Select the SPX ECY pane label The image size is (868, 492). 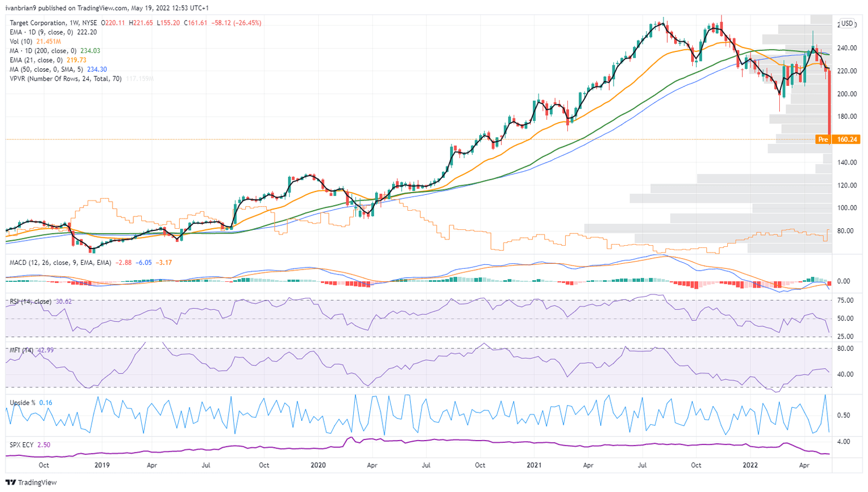(21, 445)
